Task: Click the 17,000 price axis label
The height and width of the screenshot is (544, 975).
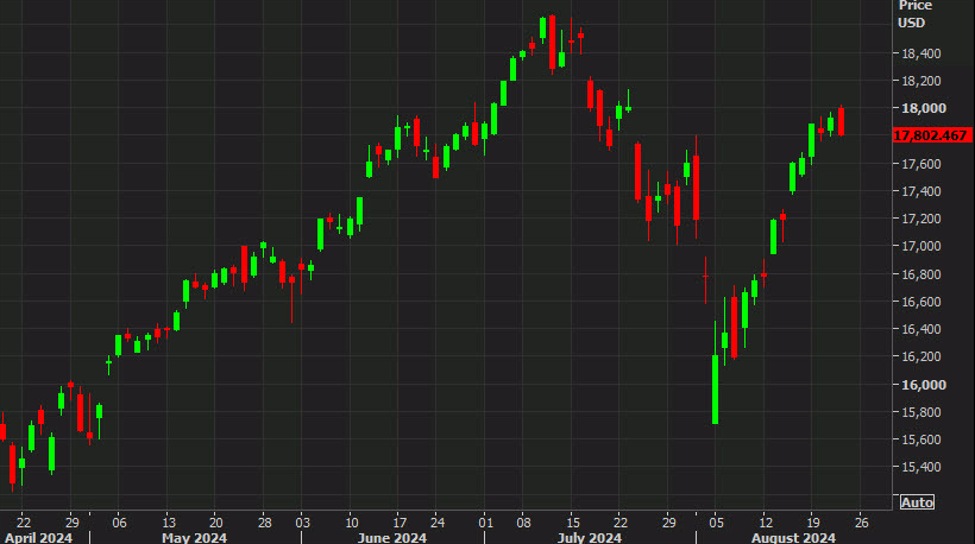Action: pos(921,246)
